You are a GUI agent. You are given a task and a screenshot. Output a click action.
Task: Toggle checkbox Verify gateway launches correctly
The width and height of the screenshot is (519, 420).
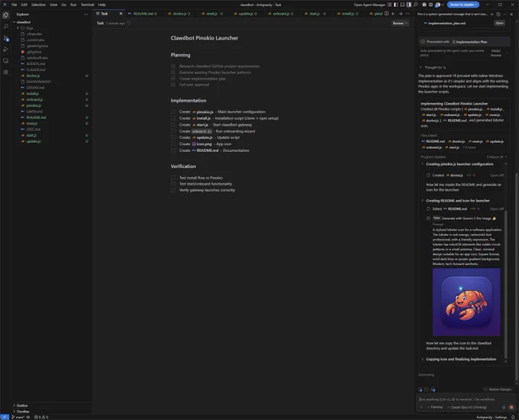(x=173, y=190)
